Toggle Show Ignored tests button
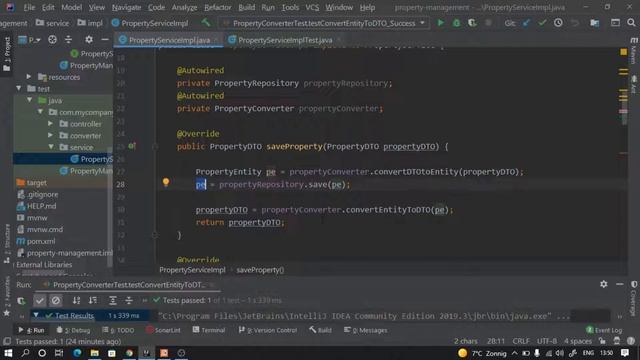Screen dimensions: 640x360 56,301
